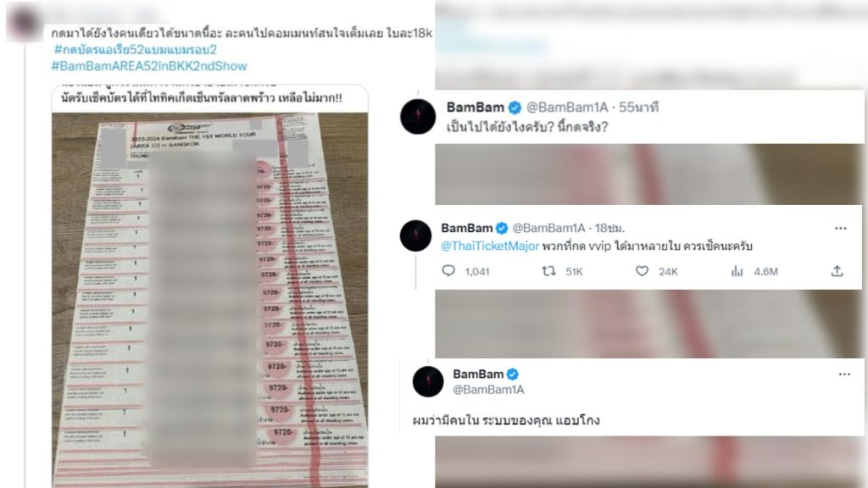Click blurred profile avatar of ticket poster
This screenshot has width=868, height=488.
[23, 22]
